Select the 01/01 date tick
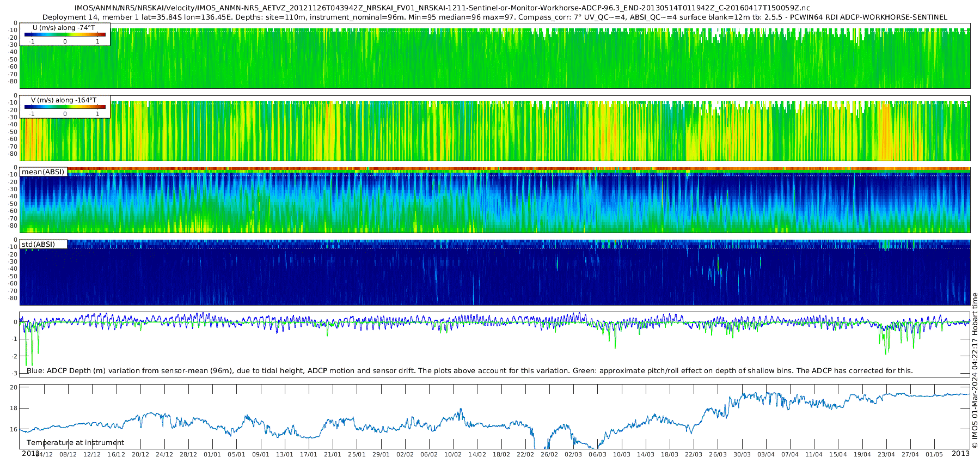Image resolution: width=980 pixels, height=463 pixels. 212,454
